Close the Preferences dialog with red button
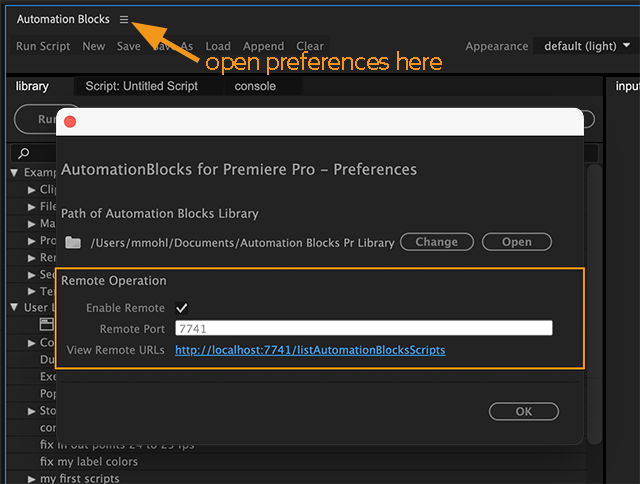The image size is (640, 484). pos(70,122)
